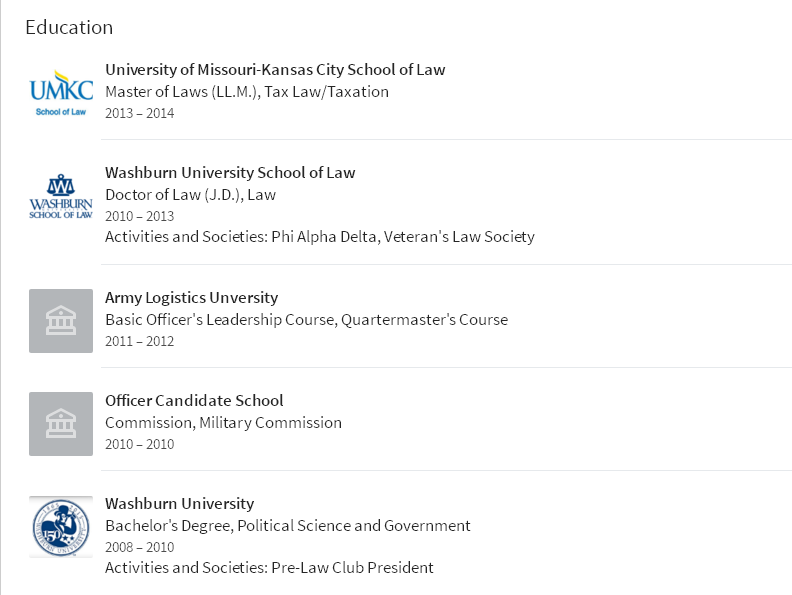
Task: Click the Washburn School of Law logo
Action: (x=61, y=195)
